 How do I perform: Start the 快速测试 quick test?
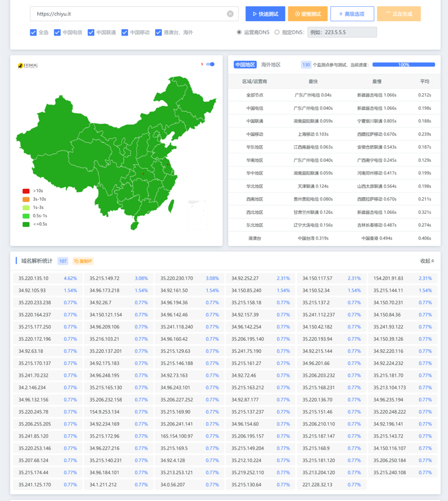pyautogui.click(x=265, y=14)
